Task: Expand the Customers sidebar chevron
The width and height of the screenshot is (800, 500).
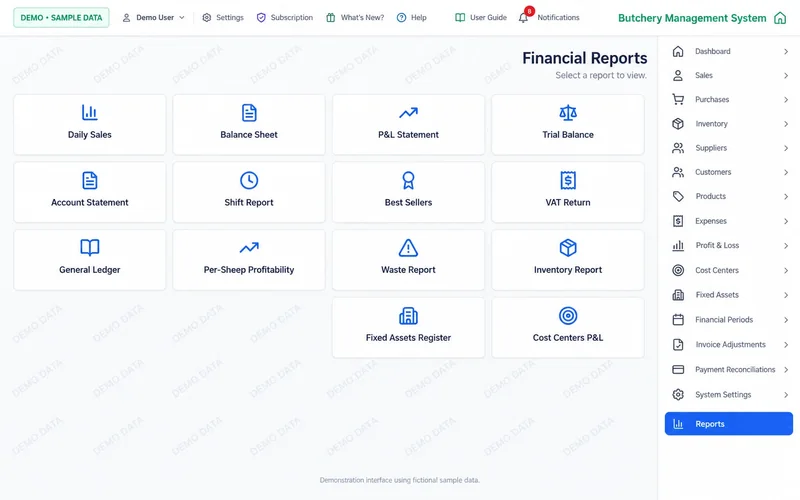Action: coord(786,172)
